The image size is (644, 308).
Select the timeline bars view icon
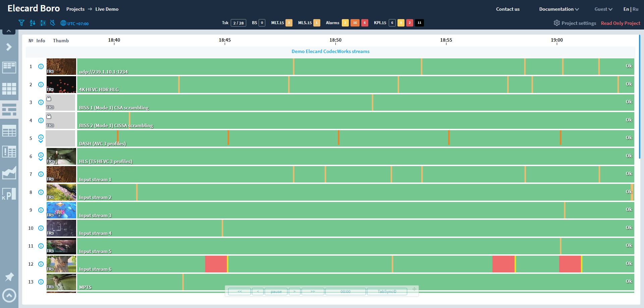pos(9,110)
